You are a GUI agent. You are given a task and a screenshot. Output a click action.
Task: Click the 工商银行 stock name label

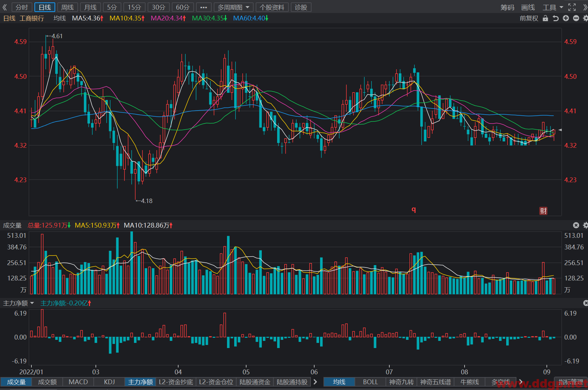pyautogui.click(x=32, y=18)
